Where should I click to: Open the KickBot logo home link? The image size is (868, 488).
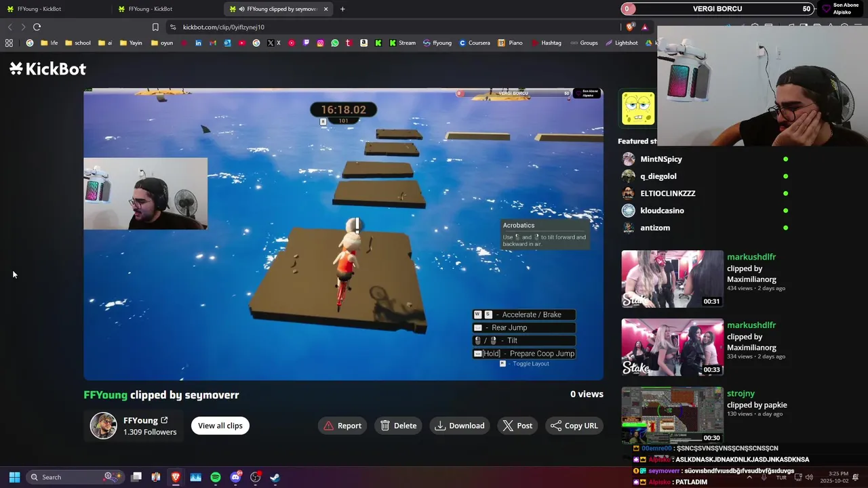pos(48,68)
